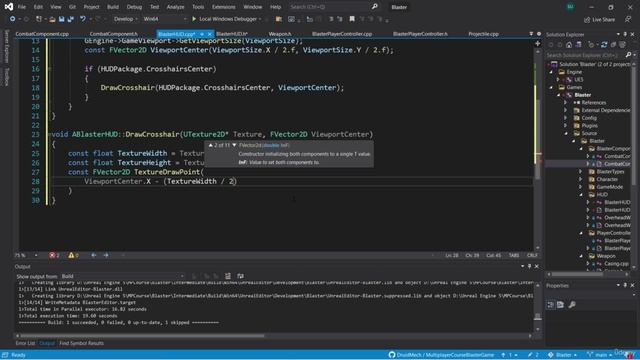Expand the References node
640x360 pixels.
(566, 102)
